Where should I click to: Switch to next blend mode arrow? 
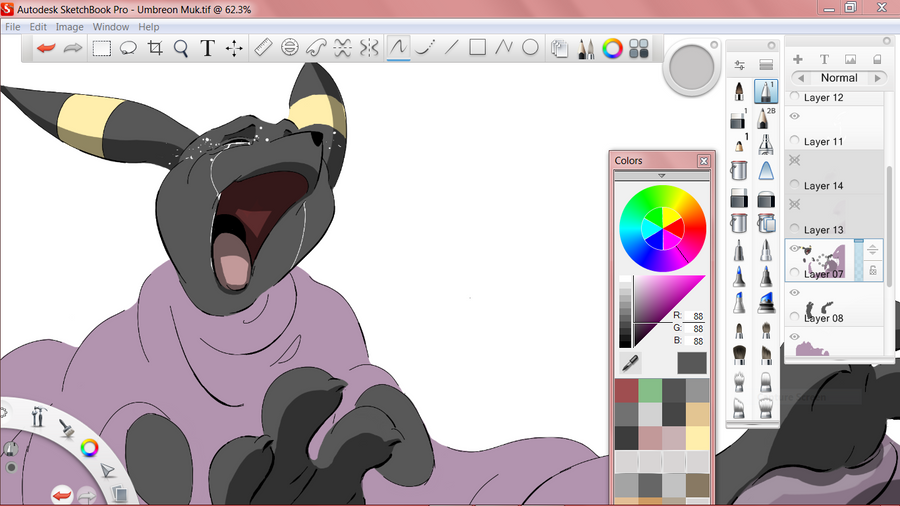pos(877,78)
